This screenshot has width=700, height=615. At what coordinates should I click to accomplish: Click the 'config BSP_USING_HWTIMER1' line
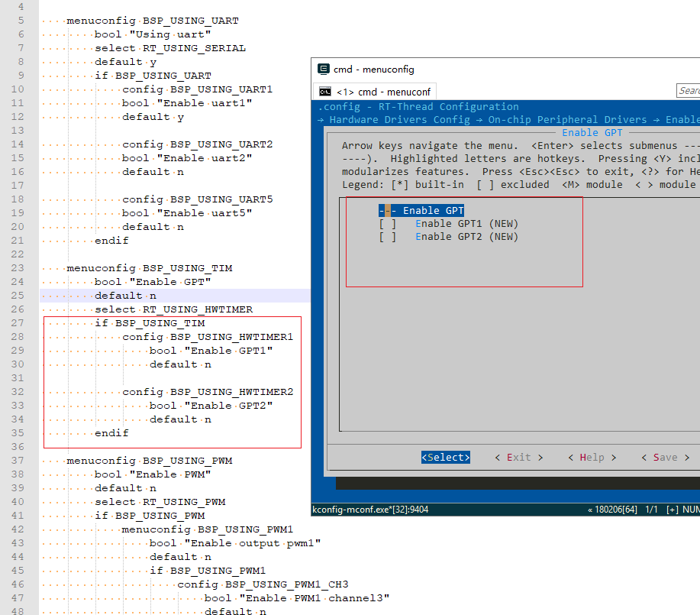(208, 337)
